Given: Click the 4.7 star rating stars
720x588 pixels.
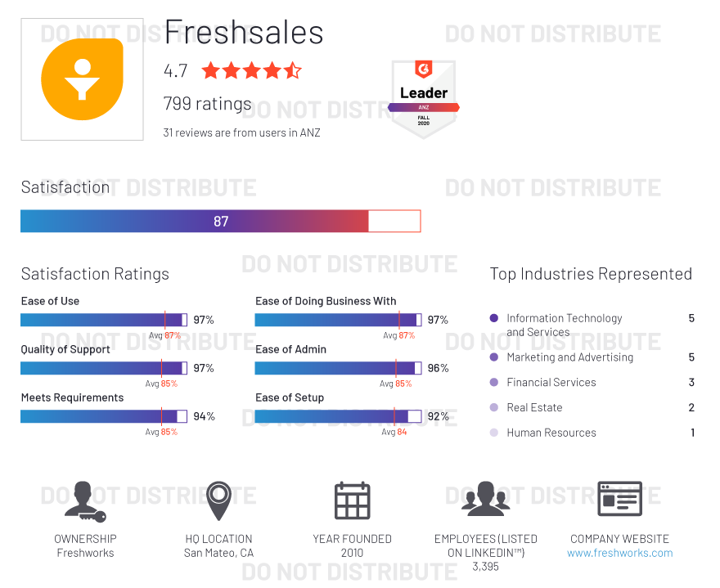Looking at the screenshot, I should pos(251,70).
